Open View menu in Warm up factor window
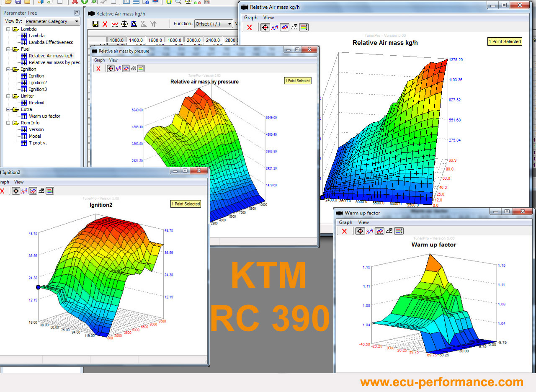 (363, 222)
